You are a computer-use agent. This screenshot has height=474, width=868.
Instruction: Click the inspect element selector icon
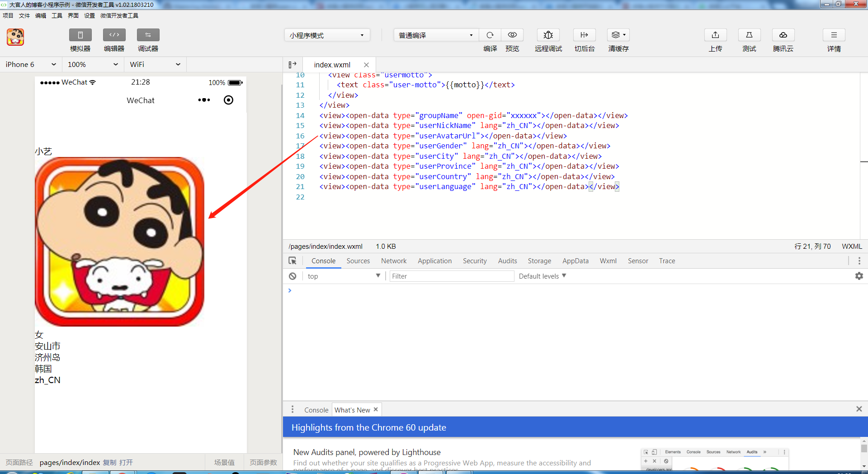point(292,261)
